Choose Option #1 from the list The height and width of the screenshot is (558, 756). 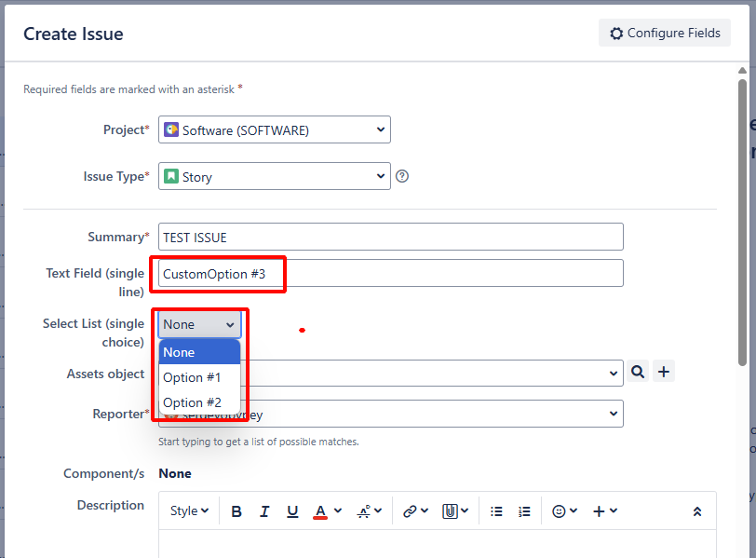point(199,377)
